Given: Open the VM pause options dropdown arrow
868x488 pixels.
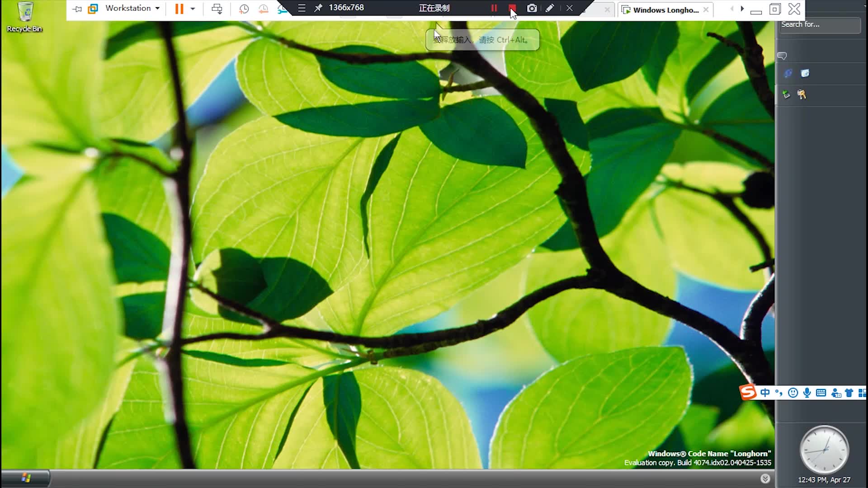Looking at the screenshot, I should (193, 9).
